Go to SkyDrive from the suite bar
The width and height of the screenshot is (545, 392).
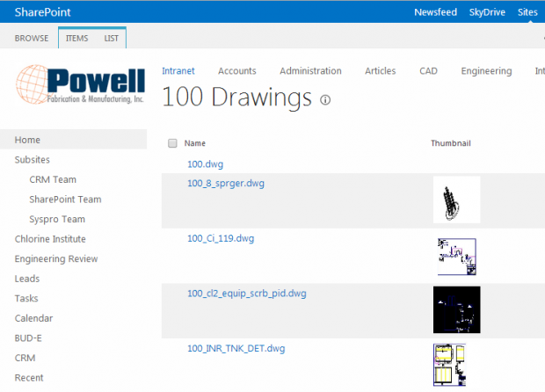tap(487, 12)
